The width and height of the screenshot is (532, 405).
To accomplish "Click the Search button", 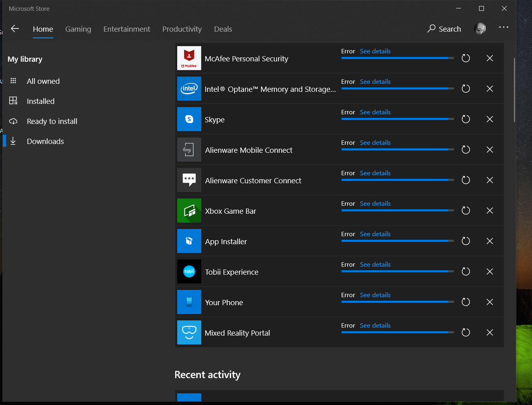I will [444, 29].
